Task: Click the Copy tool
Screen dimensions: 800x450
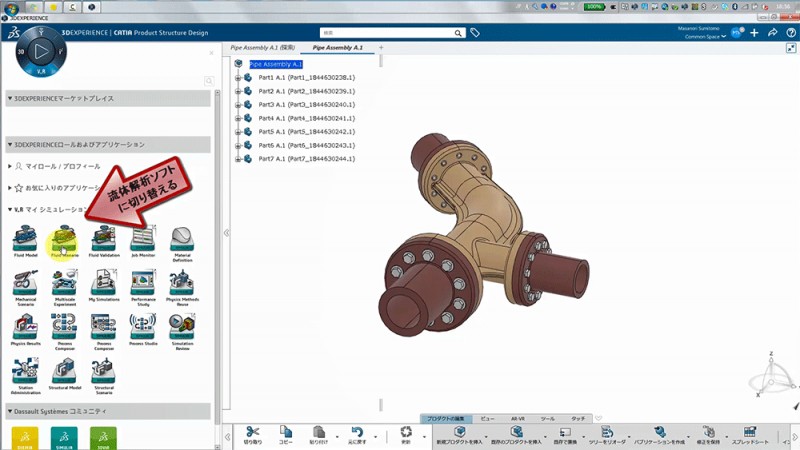Action: (286, 435)
